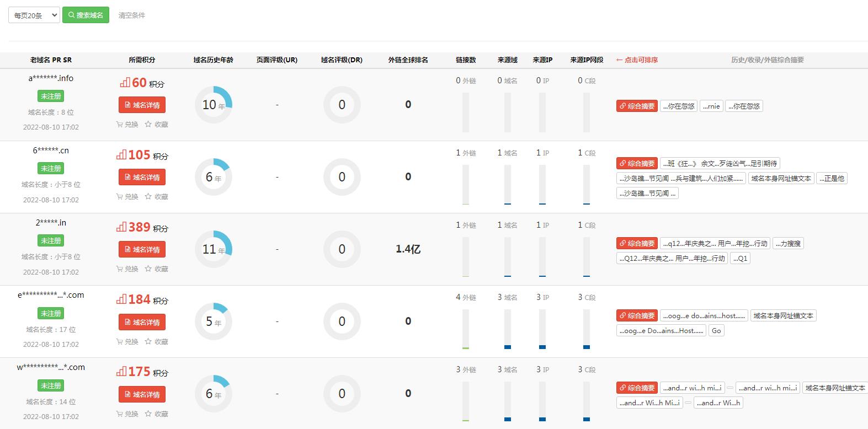This screenshot has height=429, width=868.
Task: Click the 0 外链 bar in a*******.info row
Action: click(x=466, y=112)
